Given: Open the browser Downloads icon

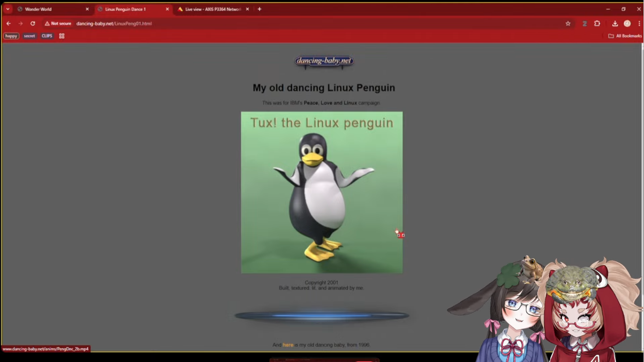Looking at the screenshot, I should point(615,23).
